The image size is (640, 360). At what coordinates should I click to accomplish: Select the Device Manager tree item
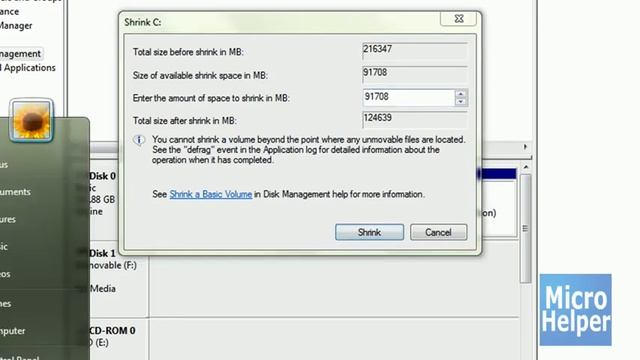[16, 26]
